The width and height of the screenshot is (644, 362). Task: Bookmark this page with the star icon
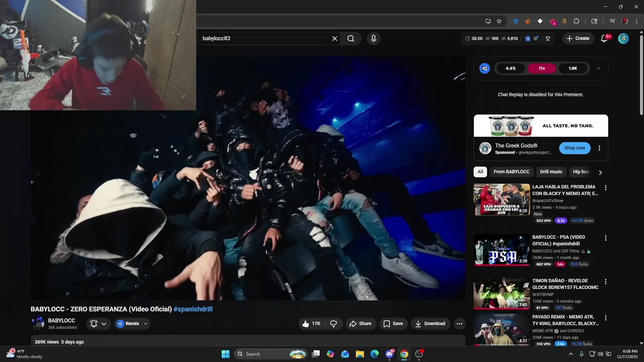coord(499,21)
